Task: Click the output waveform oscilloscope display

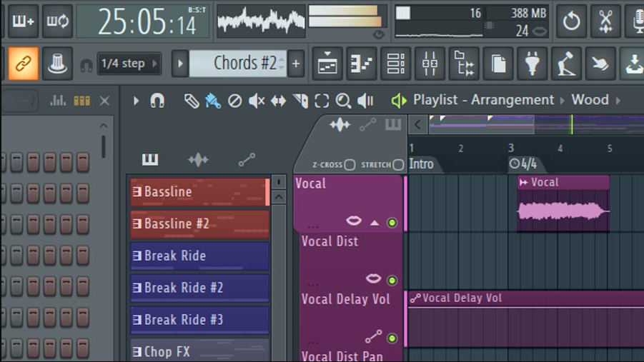Action: point(261,21)
